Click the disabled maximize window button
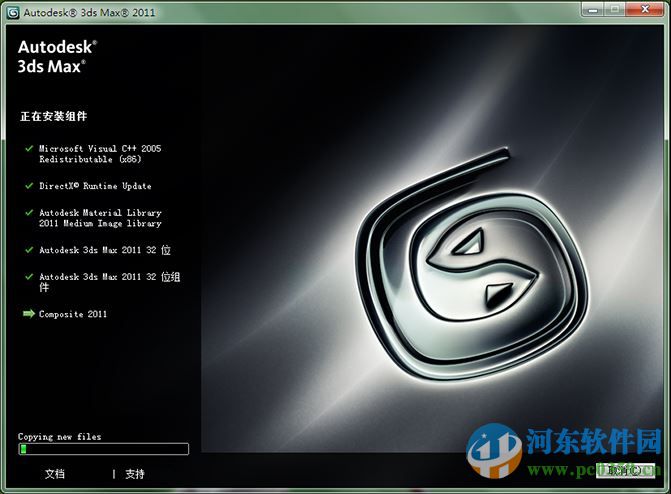The width and height of the screenshot is (671, 494). pyautogui.click(x=615, y=10)
